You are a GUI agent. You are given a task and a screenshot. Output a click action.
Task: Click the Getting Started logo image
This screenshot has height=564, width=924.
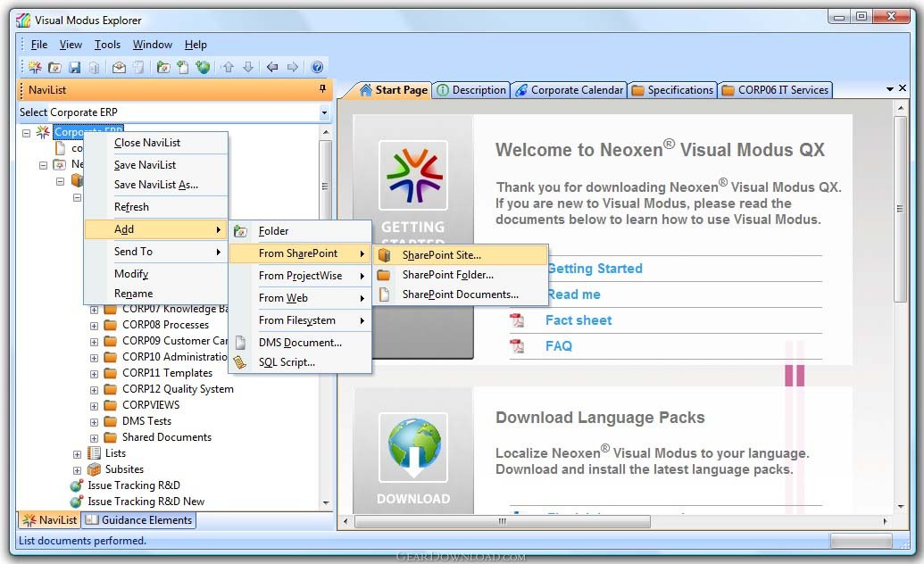pos(413,176)
